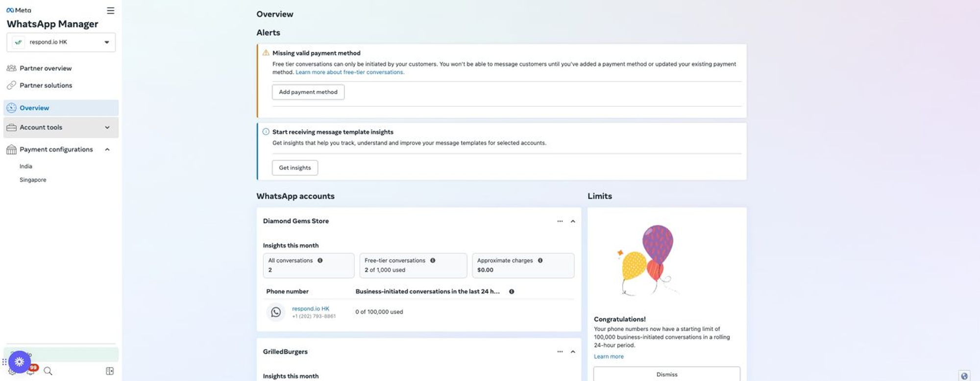The width and height of the screenshot is (980, 381).
Task: Click the hamburger menu icon beside Meta logo
Action: pos(111,11)
